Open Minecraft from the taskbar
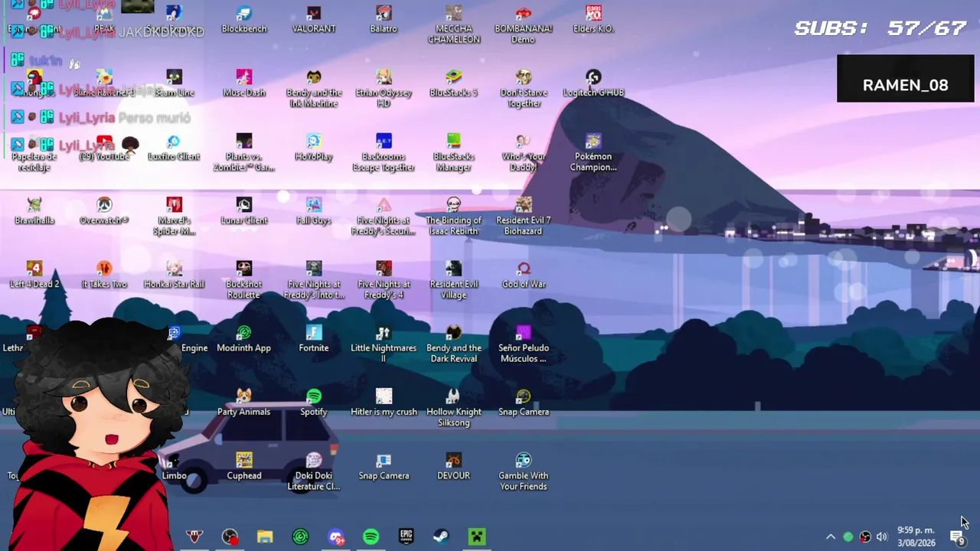The width and height of the screenshot is (980, 551). point(477,536)
